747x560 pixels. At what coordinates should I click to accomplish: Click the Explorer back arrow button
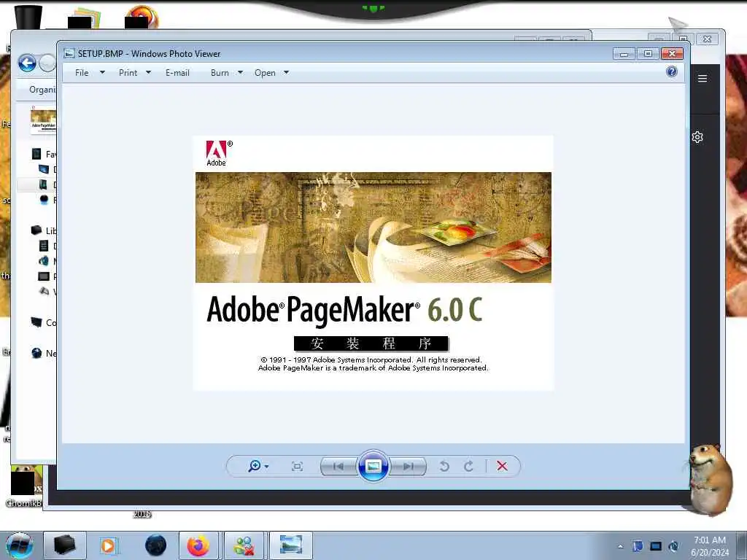[27, 63]
